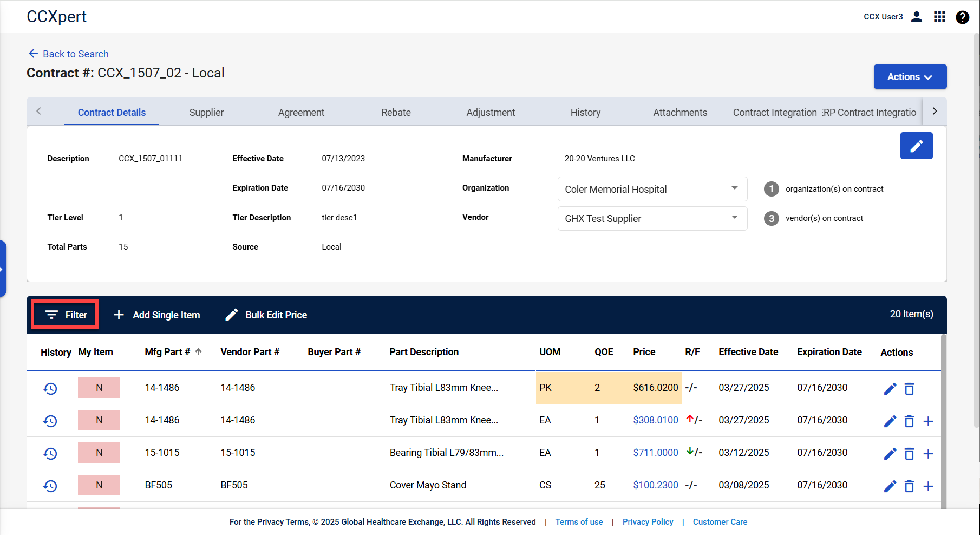980x535 pixels.
Task: Switch to the Rebate tab
Action: click(396, 112)
